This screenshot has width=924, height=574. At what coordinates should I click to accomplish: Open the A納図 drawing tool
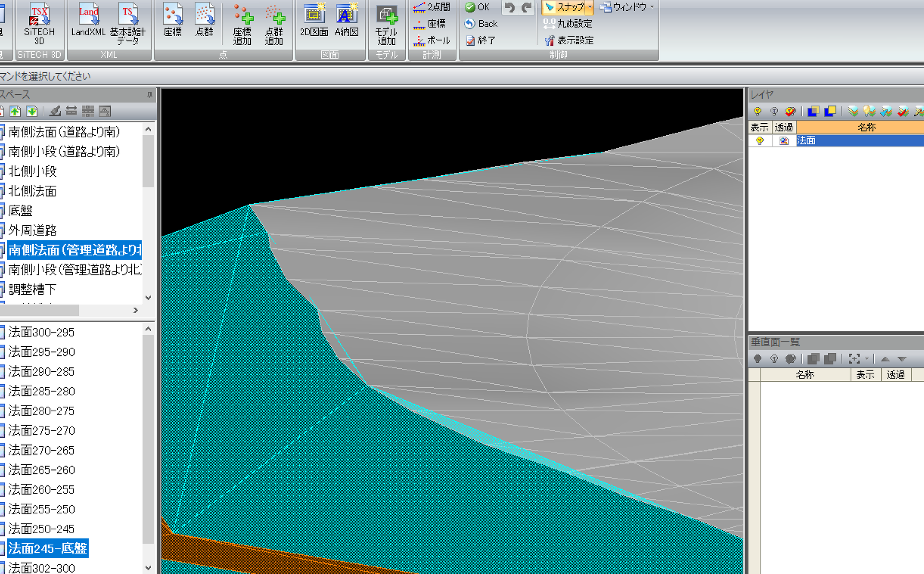click(346, 20)
